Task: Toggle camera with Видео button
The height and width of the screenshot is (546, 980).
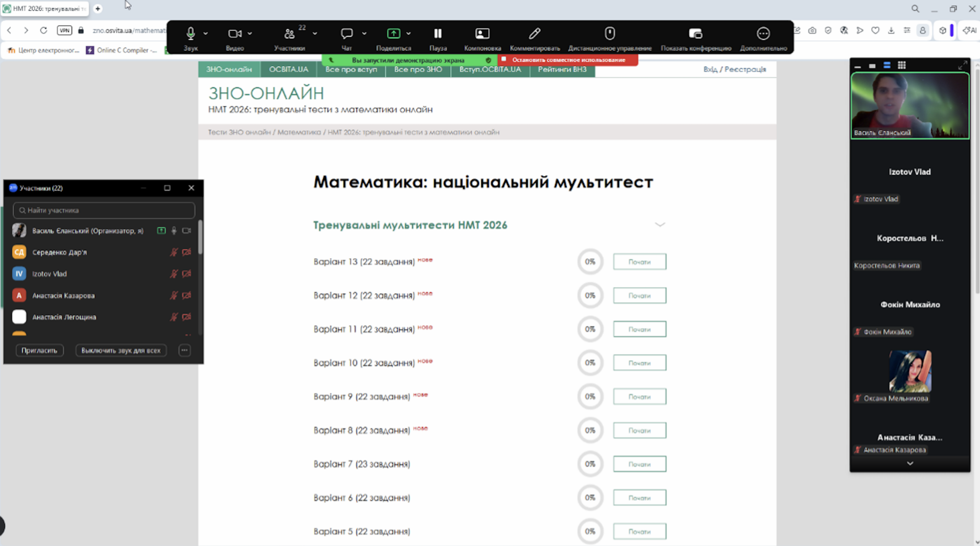Action: tap(234, 34)
